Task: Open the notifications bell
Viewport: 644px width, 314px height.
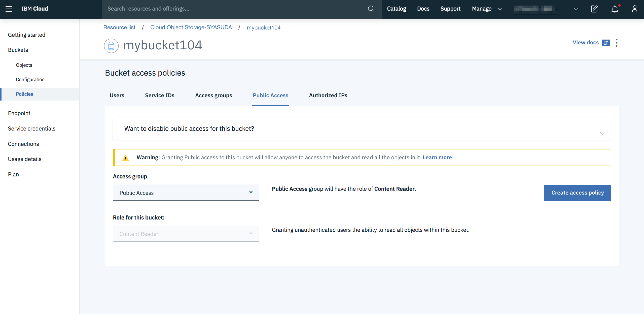Action: point(615,9)
